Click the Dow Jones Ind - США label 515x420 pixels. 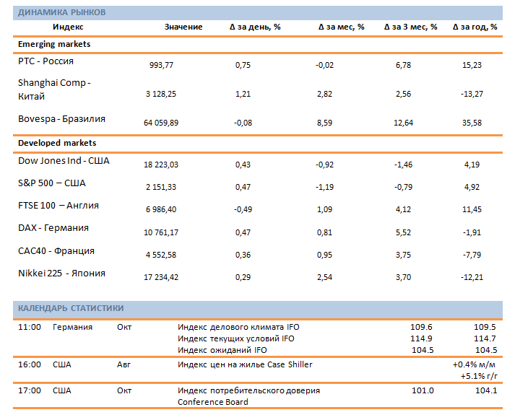(64, 161)
